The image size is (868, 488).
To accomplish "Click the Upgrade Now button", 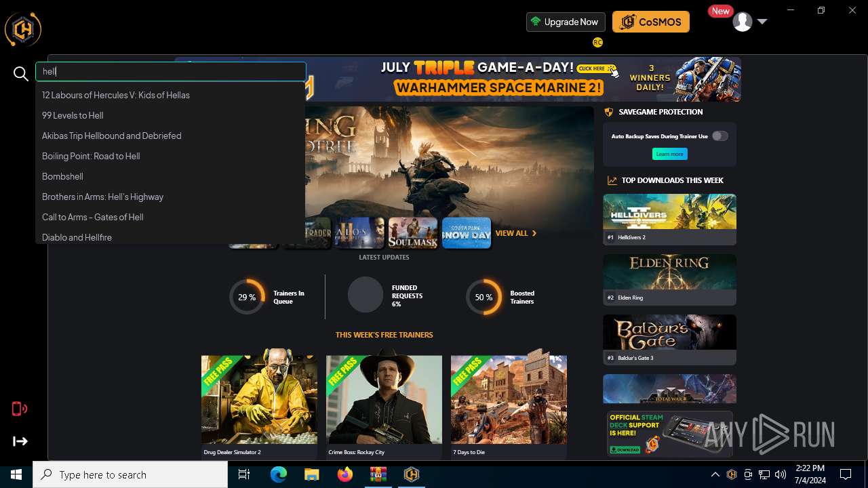I will click(x=566, y=22).
